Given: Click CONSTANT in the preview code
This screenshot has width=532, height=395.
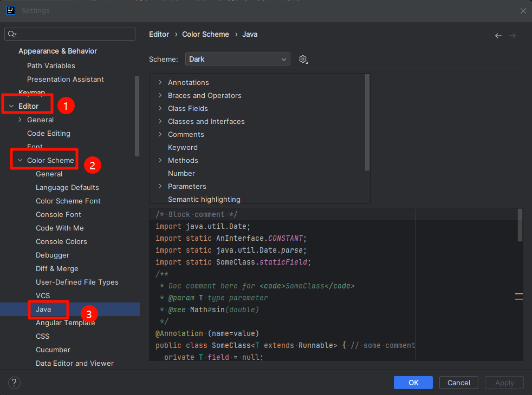Looking at the screenshot, I should 286,238.
